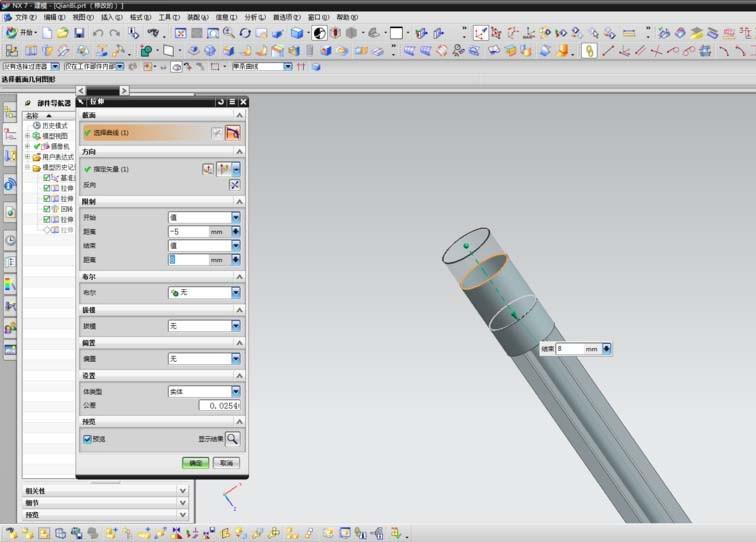Open the history clock tab in left sidebar
The image size is (756, 542).
(x=10, y=240)
